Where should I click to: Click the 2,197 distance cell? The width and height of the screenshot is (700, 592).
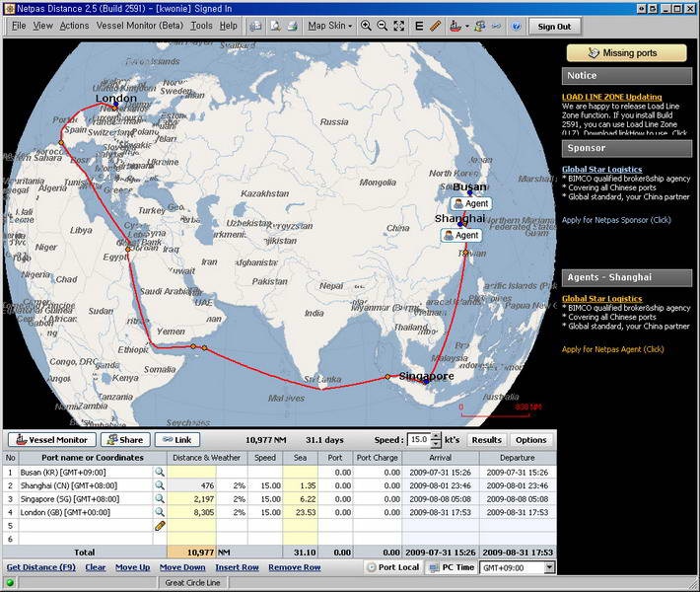(x=191, y=499)
